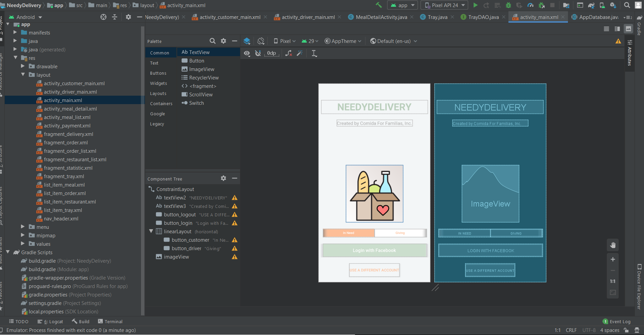The width and height of the screenshot is (644, 335).
Task: Collapse linearLayout in the Component Tree
Action: 151,231
